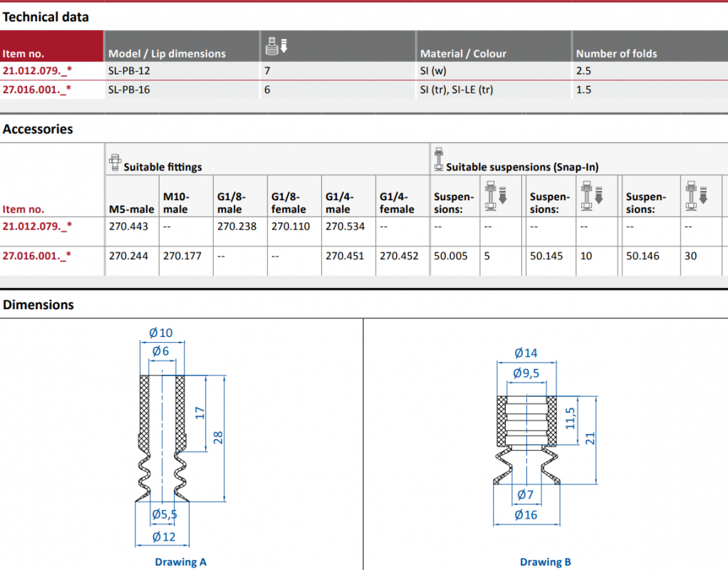Viewport: 728px width, 570px height.
Task: Click the suction cup stroke icon in Technical data header
Action: (276, 46)
